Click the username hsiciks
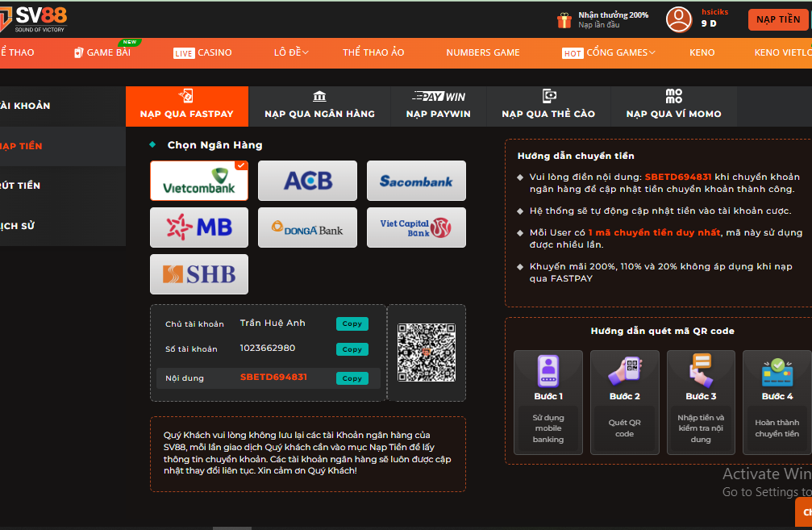 pos(714,12)
